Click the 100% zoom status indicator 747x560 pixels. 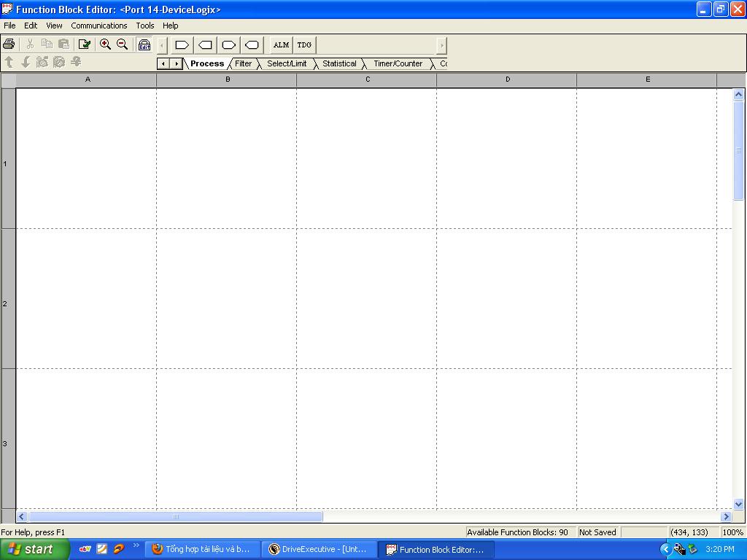[732, 532]
